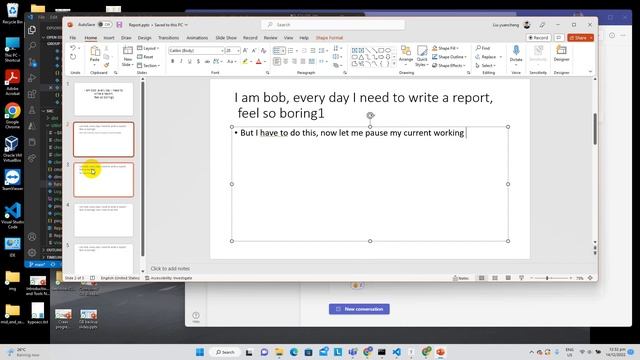Screen dimensions: 640x360
Task: Switch to the Animations tab
Action: tap(197, 38)
